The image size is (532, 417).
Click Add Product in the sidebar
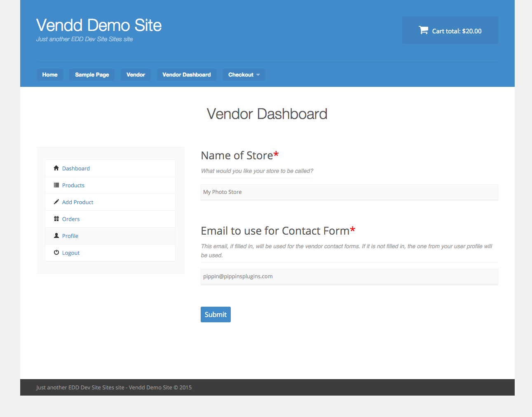(x=77, y=202)
